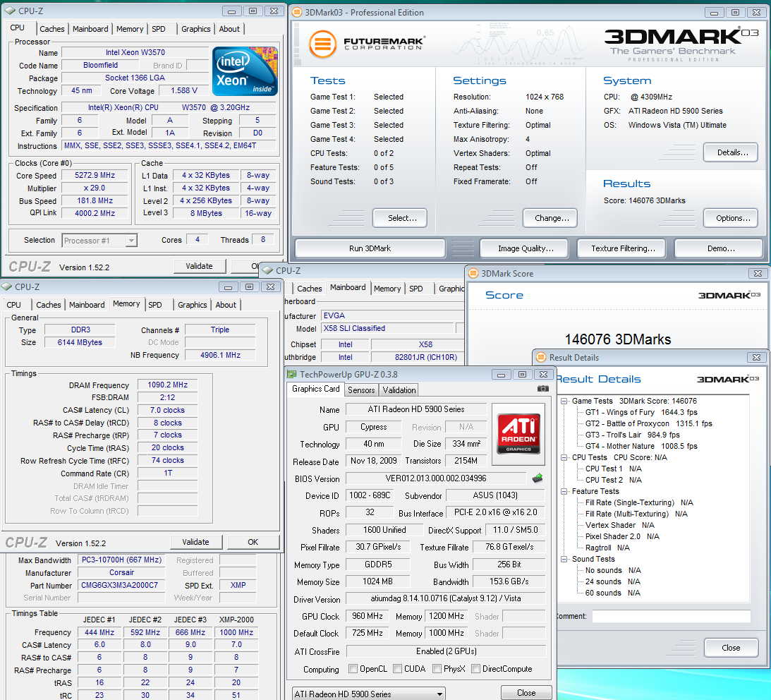Check the DirectCompute checkbox
The width and height of the screenshot is (771, 700).
(x=476, y=669)
